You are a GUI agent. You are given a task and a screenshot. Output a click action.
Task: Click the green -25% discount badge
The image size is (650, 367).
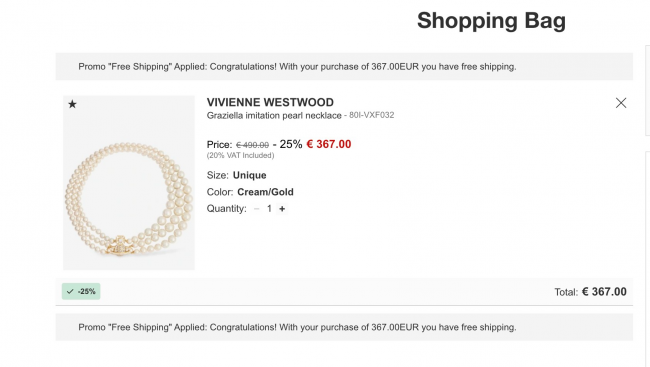[x=81, y=292]
